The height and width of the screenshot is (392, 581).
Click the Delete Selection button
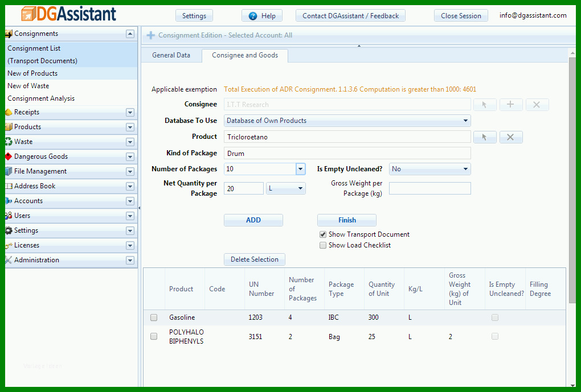[x=255, y=259]
